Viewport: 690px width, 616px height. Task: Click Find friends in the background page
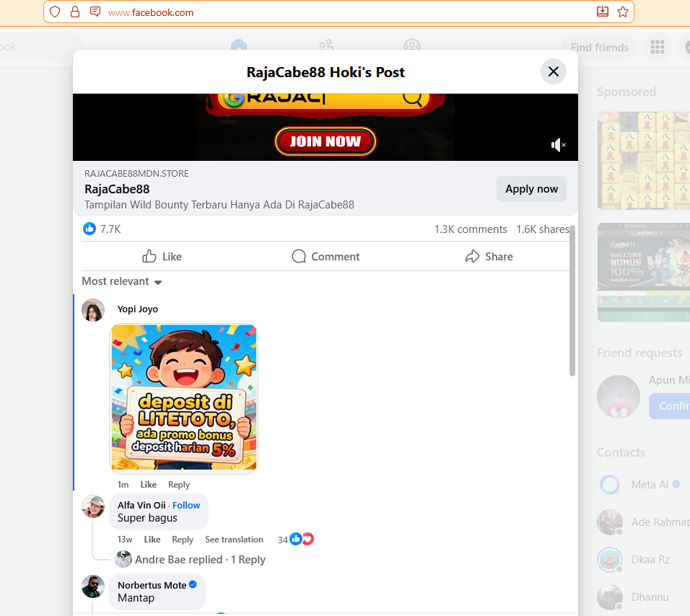599,47
